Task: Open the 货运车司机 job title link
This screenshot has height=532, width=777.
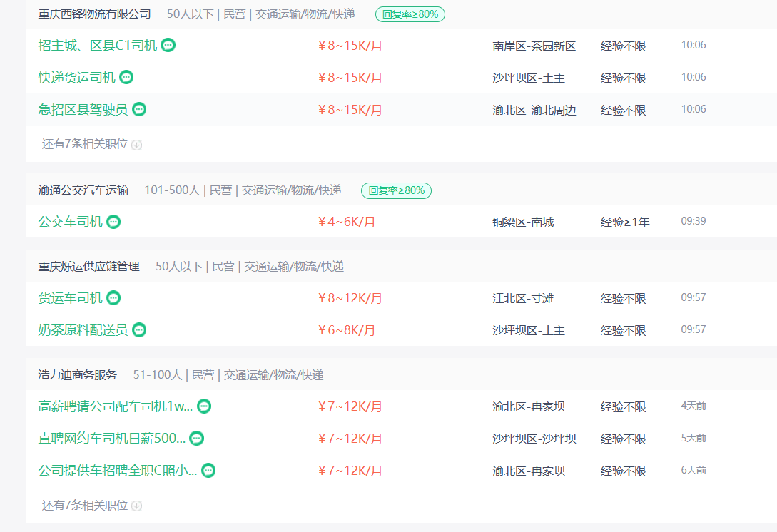Action: 71,298
